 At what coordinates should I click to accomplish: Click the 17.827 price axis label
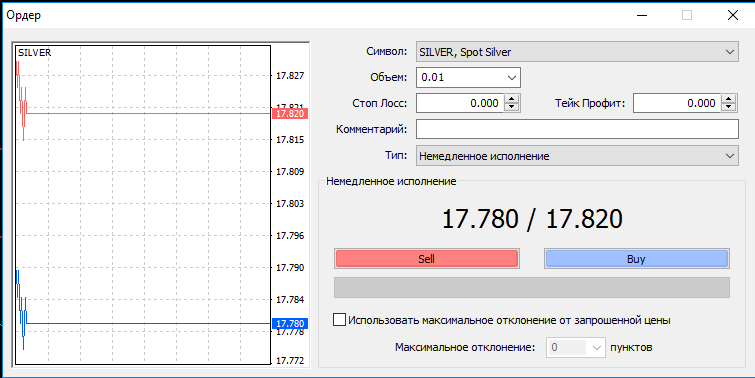tap(290, 76)
